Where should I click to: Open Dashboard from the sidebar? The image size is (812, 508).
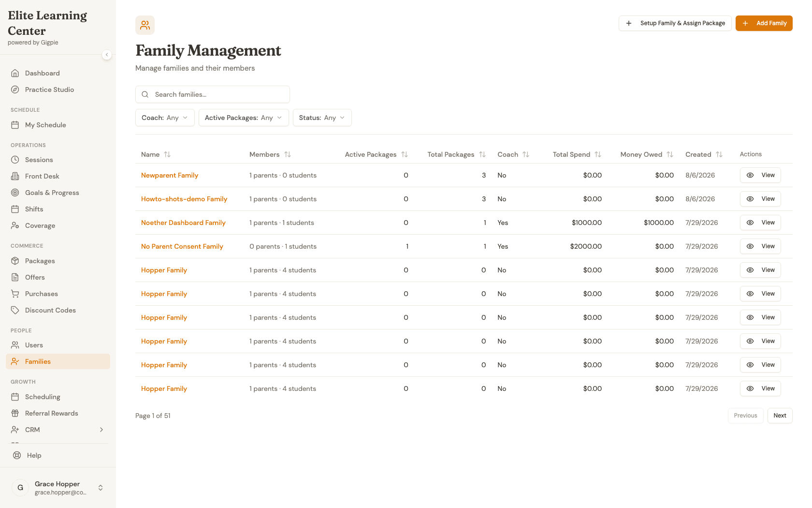(58, 73)
